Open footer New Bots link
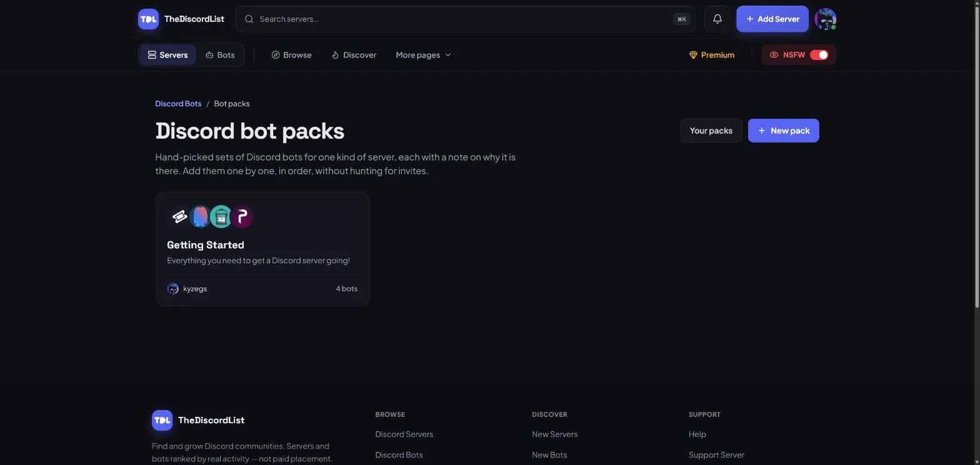The width and height of the screenshot is (980, 465). [549, 455]
